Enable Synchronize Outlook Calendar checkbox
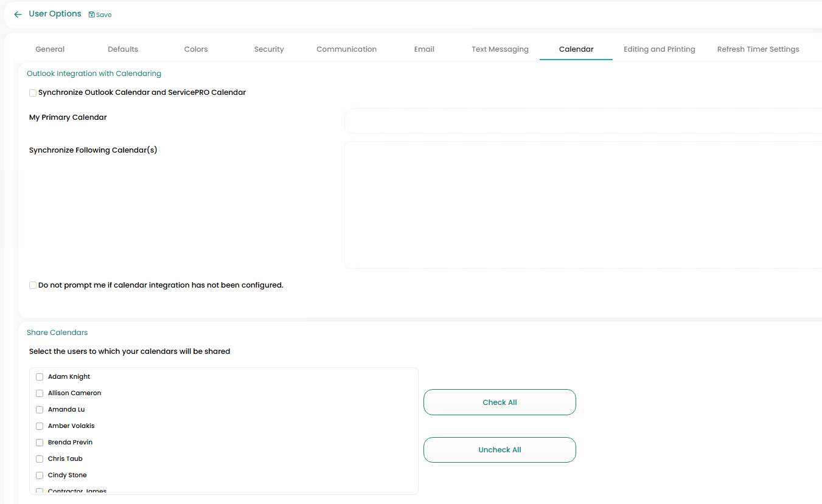822x504 pixels. 33,93
